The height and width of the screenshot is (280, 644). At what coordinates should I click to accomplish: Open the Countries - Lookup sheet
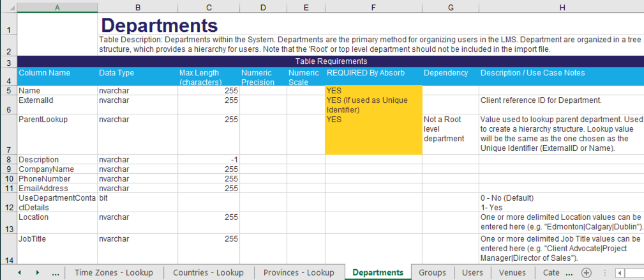point(208,272)
